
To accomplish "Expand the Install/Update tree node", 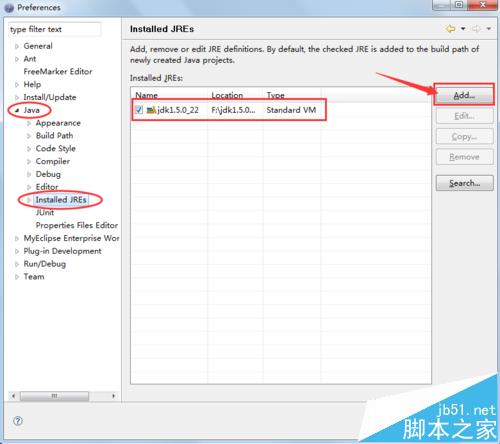I will (17, 98).
